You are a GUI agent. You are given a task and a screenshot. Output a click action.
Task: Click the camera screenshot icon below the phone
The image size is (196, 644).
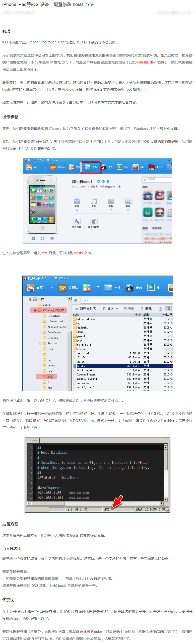pyautogui.click(x=33, y=238)
